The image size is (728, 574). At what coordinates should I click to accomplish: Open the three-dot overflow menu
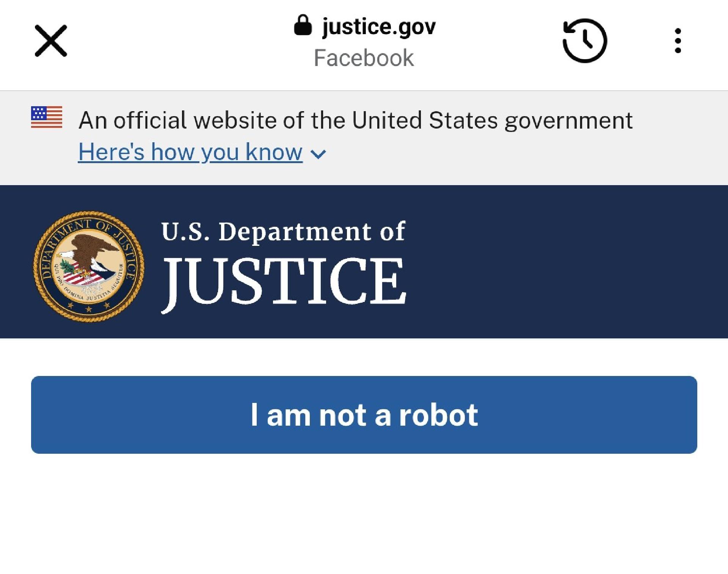678,41
